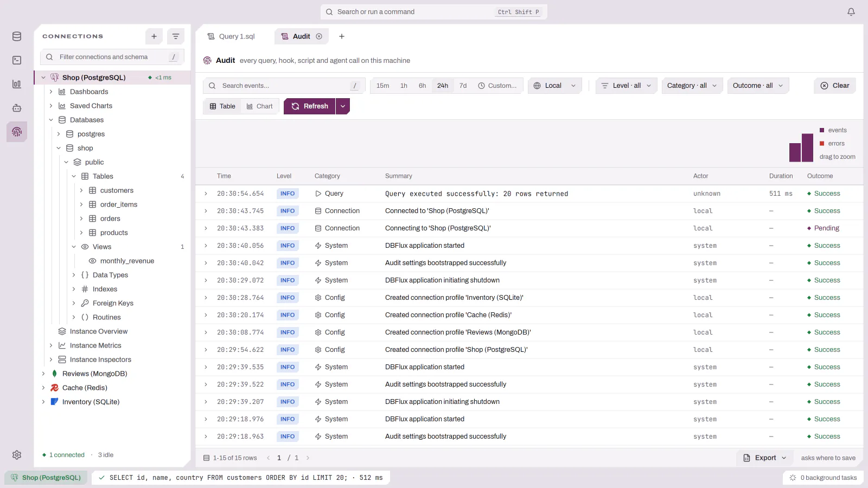Expand the Cache (Redis) connection
The width and height of the screenshot is (868, 488).
pyautogui.click(x=43, y=388)
